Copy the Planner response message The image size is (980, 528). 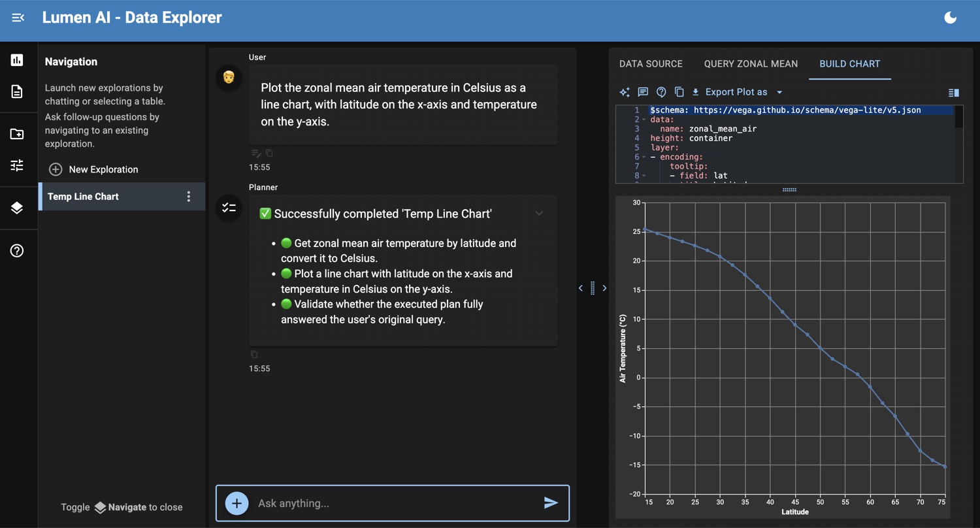(x=254, y=355)
